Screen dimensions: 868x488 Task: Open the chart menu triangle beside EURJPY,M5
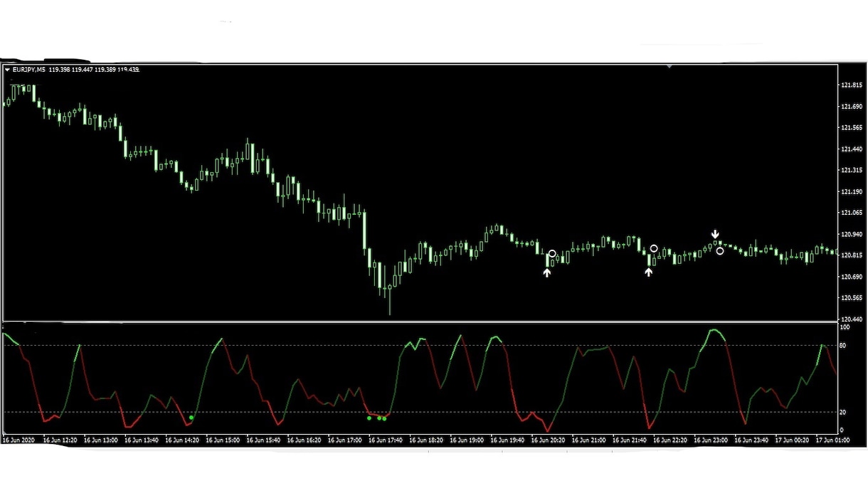click(7, 70)
